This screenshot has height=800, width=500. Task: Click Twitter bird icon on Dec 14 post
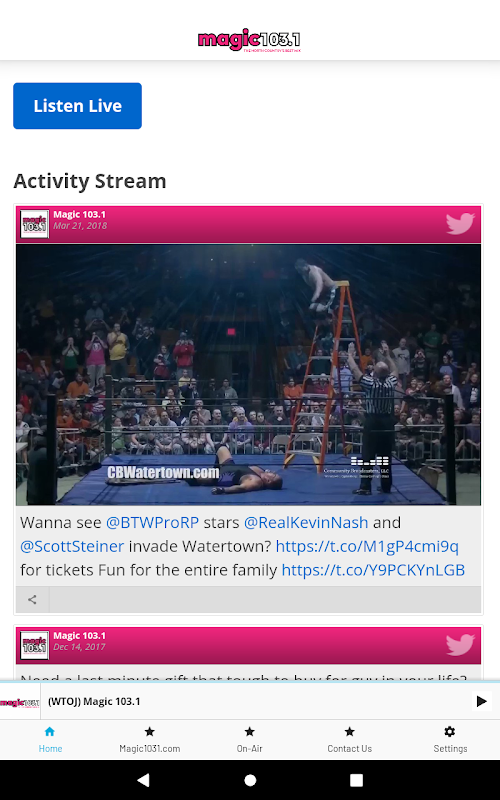[x=460, y=644]
